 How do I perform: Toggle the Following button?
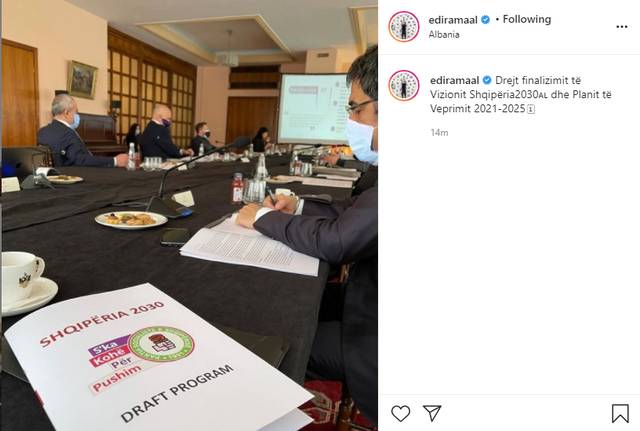coord(527,19)
